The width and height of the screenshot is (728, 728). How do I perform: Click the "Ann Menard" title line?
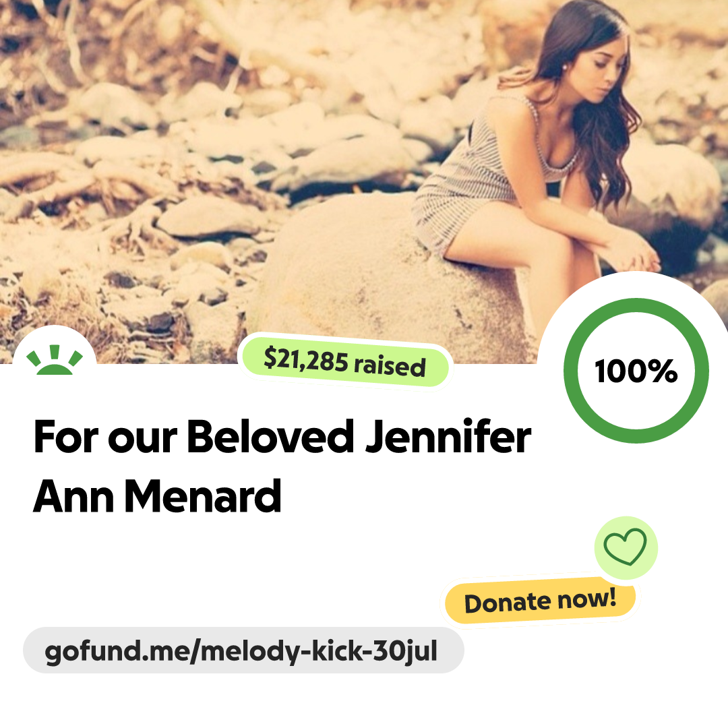[157, 496]
